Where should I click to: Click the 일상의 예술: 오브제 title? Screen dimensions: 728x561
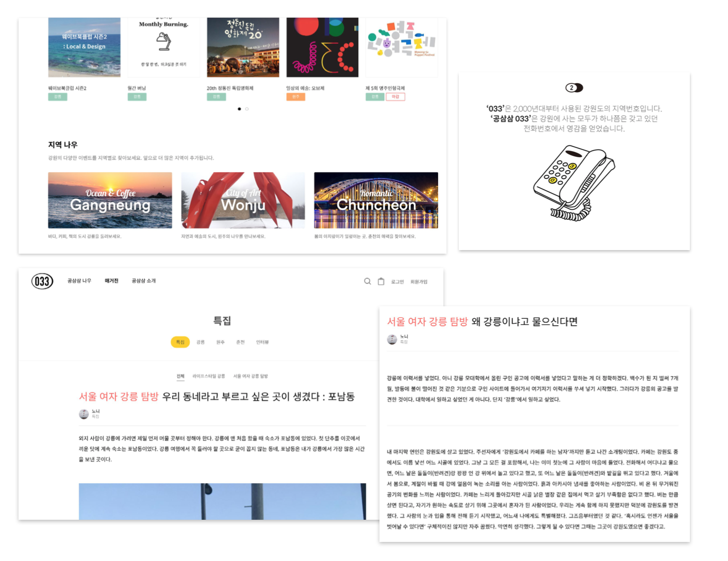click(305, 88)
